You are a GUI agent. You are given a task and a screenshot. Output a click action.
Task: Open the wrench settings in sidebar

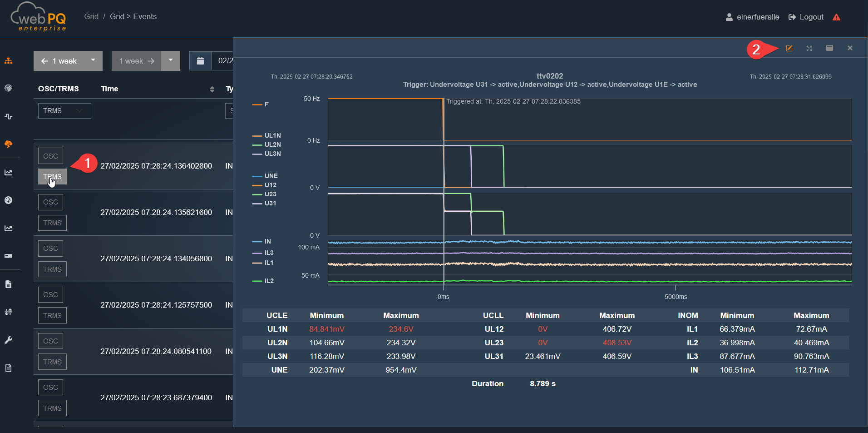(8, 340)
